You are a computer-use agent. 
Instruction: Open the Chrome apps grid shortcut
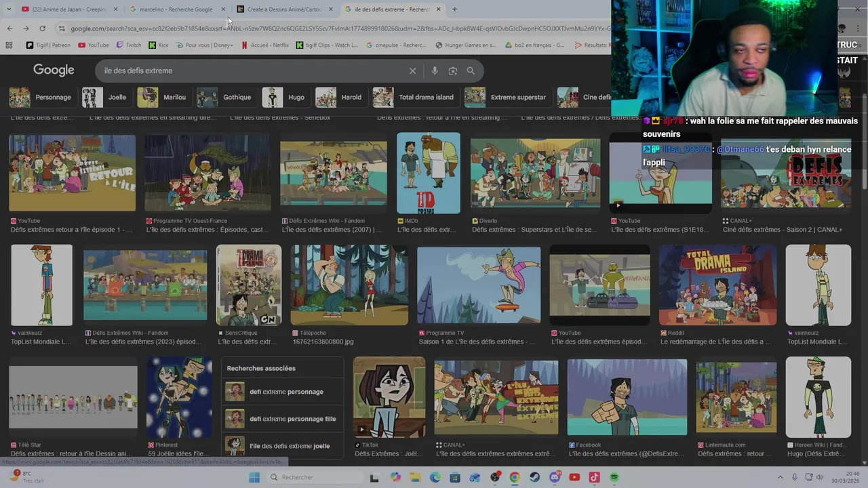coord(9,45)
